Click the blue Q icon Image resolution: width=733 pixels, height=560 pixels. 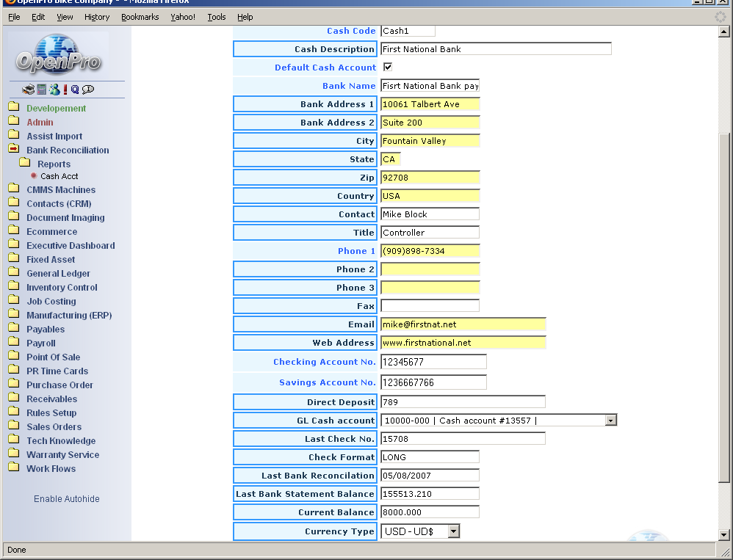tap(75, 90)
